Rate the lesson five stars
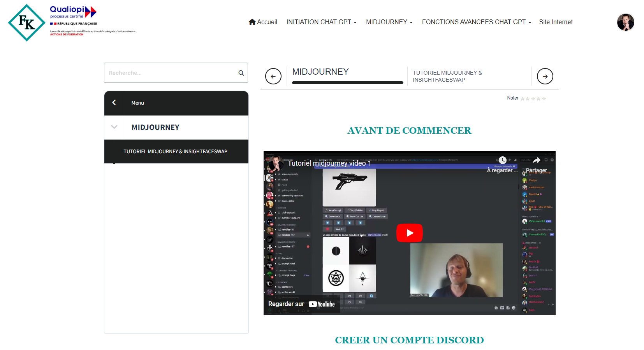 click(544, 99)
